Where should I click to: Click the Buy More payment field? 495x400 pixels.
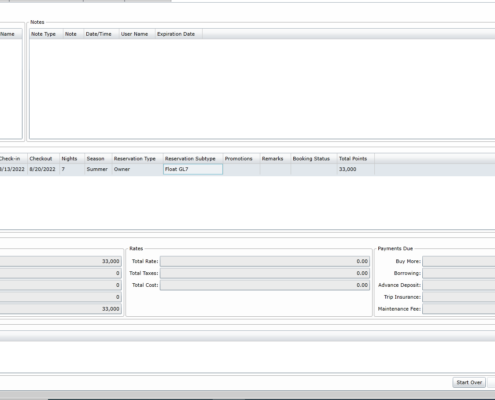click(459, 261)
